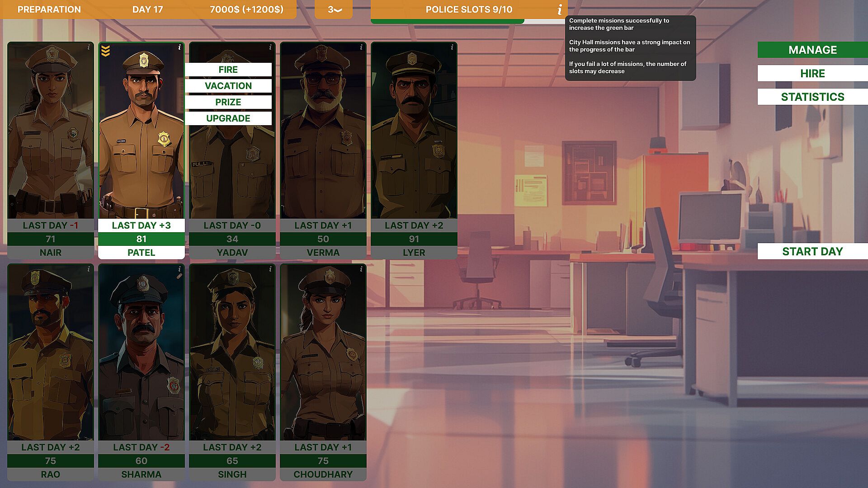Screen dimensions: 868x488
Task: Choose Vacation for Patel
Action: [228, 86]
